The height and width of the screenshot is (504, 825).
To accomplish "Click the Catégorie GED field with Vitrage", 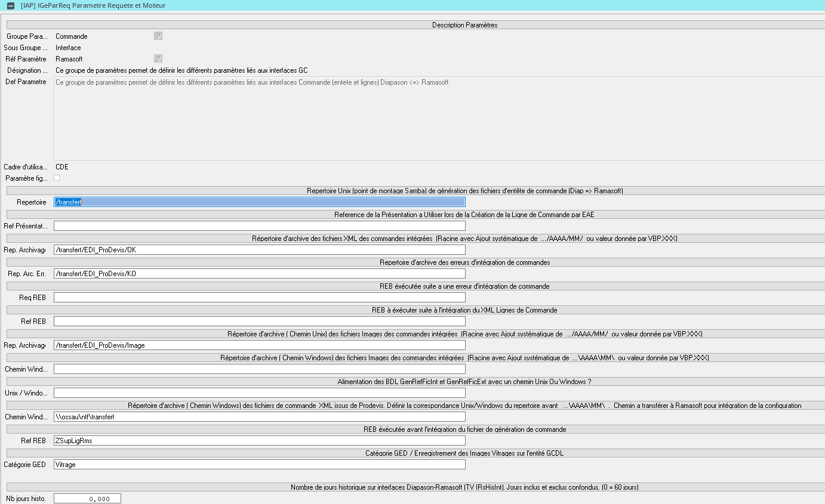I will pos(259,465).
